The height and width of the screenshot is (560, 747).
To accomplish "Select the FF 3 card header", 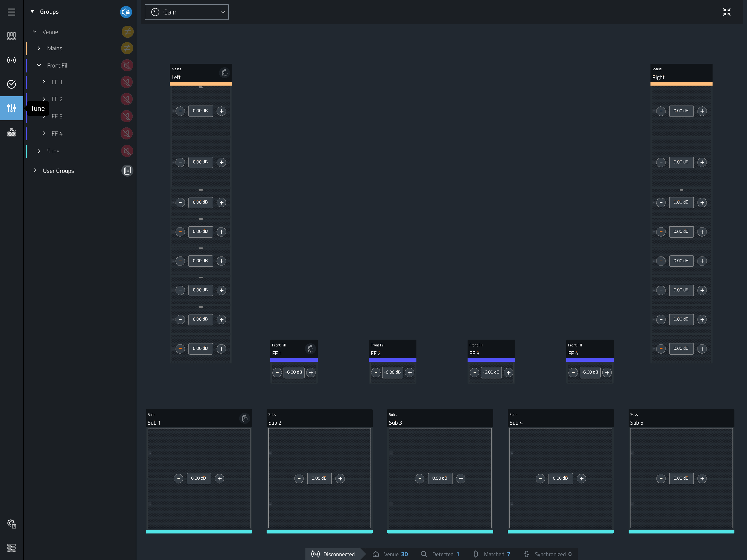I will pos(491,349).
